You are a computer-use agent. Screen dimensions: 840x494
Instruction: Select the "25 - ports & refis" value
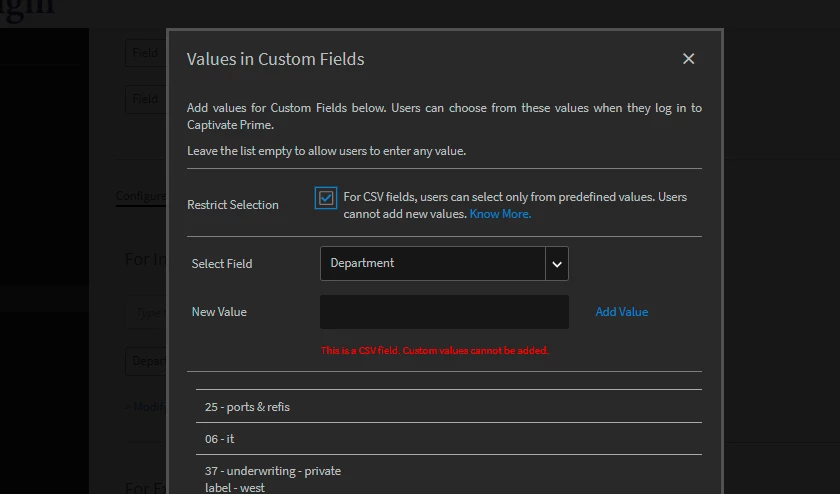coord(248,407)
